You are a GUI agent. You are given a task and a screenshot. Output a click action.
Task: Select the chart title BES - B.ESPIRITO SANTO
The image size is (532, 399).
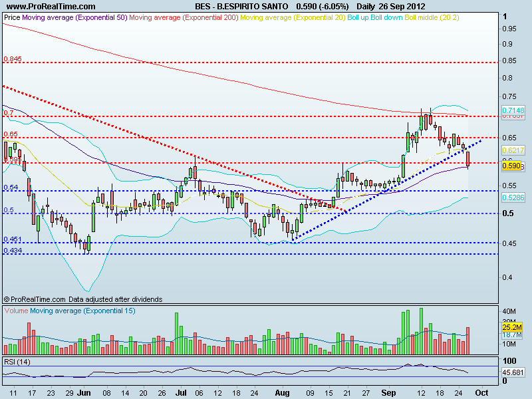[241, 6]
